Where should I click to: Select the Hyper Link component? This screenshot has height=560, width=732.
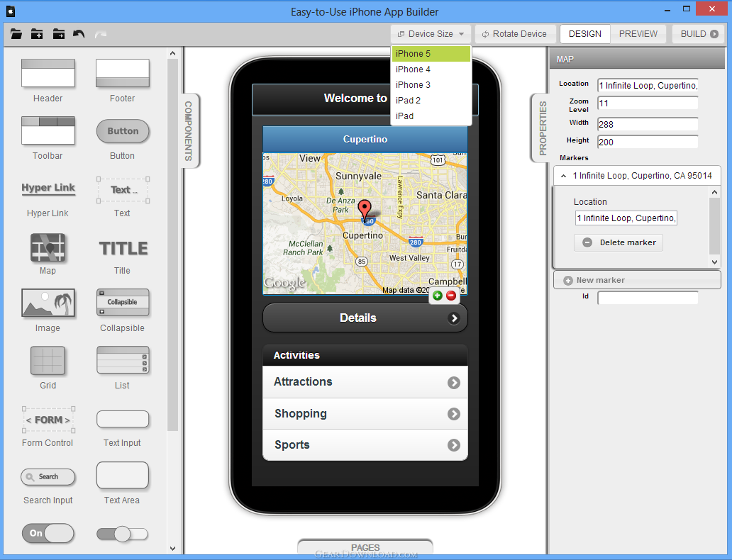(48, 199)
